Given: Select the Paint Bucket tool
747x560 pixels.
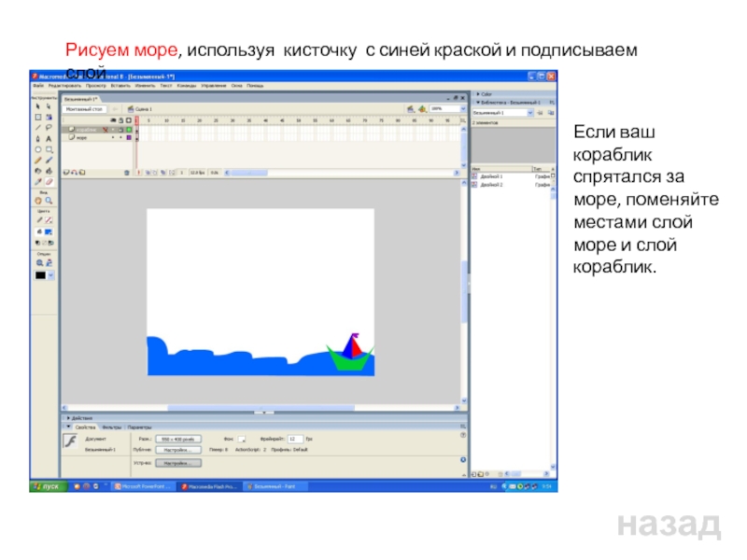Looking at the screenshot, I should 49,171.
